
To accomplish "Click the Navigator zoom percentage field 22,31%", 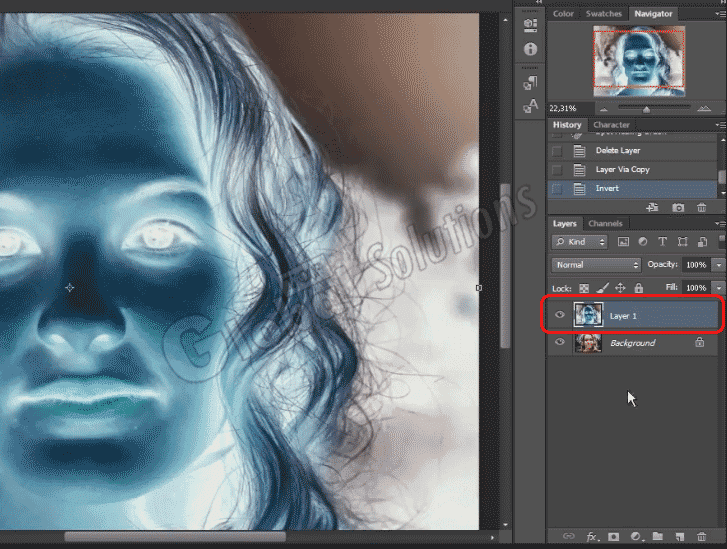I will pos(570,109).
